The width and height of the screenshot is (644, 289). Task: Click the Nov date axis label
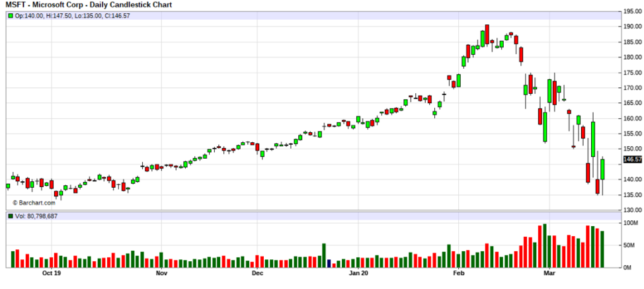coord(162,272)
